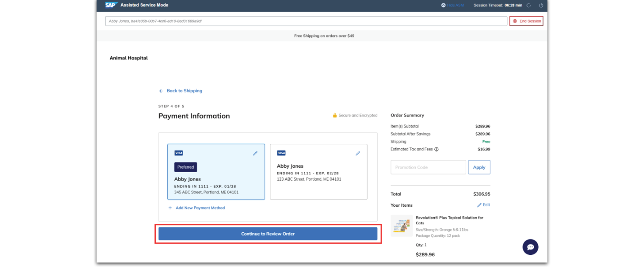
Task: Edit the preferred Visa card pencil icon
Action: click(255, 153)
